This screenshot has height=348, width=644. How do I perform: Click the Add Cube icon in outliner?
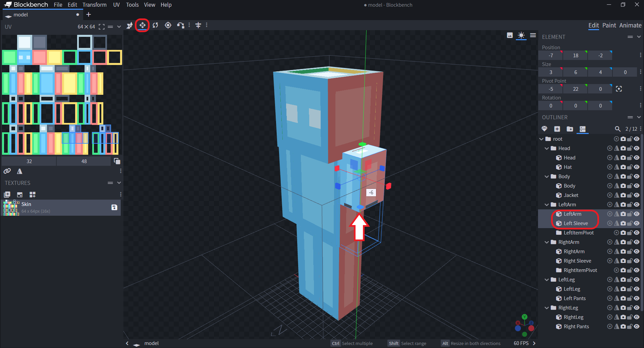557,129
